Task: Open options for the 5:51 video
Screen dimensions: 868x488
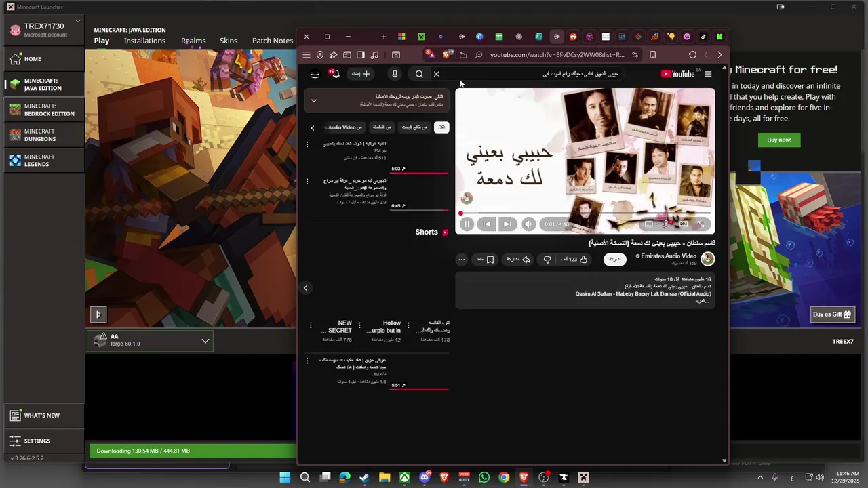Action: (x=307, y=361)
